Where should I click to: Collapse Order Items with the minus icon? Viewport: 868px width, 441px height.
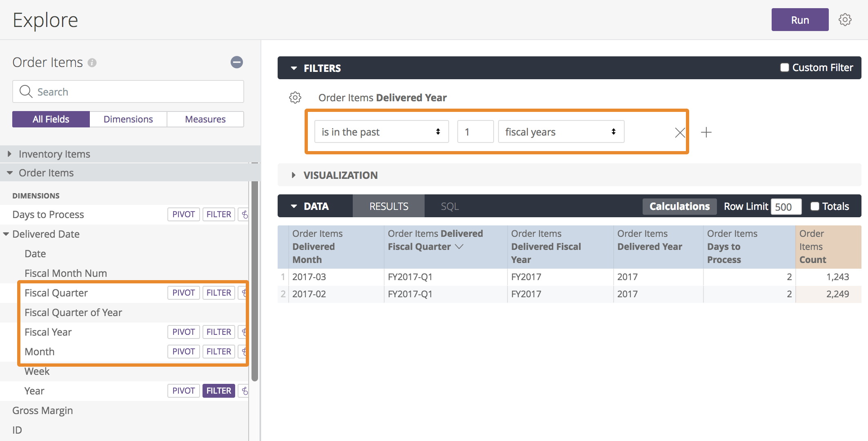[236, 62]
